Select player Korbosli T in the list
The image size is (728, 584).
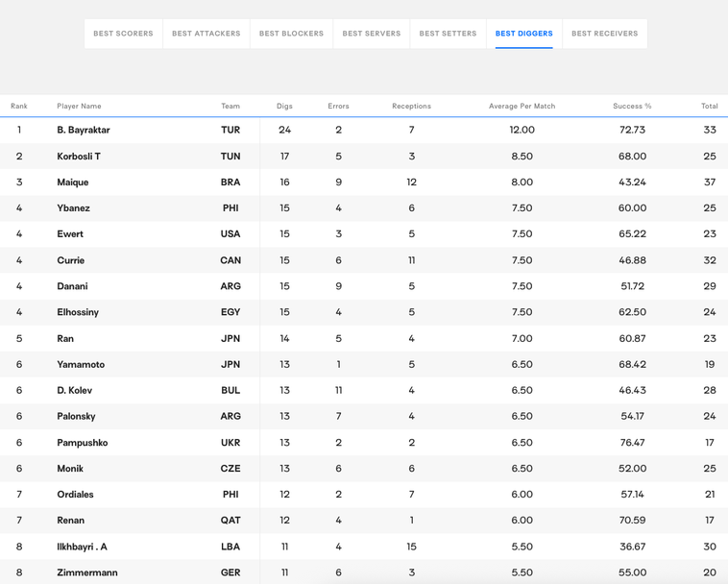coord(79,156)
